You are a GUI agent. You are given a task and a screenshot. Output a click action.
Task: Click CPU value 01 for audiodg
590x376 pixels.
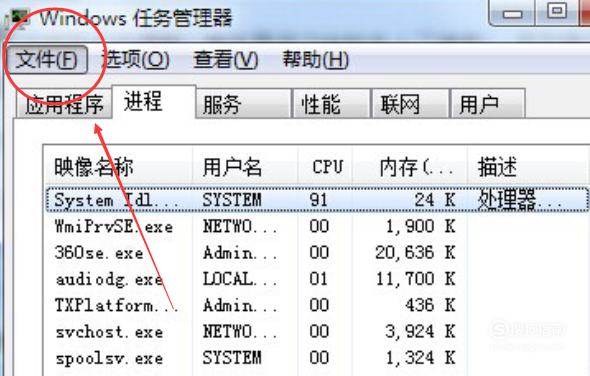point(318,279)
